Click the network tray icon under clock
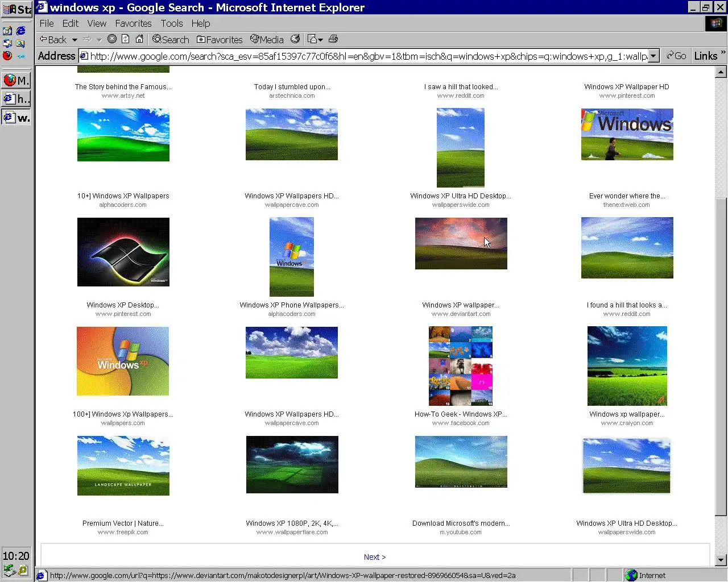 [x=9, y=569]
